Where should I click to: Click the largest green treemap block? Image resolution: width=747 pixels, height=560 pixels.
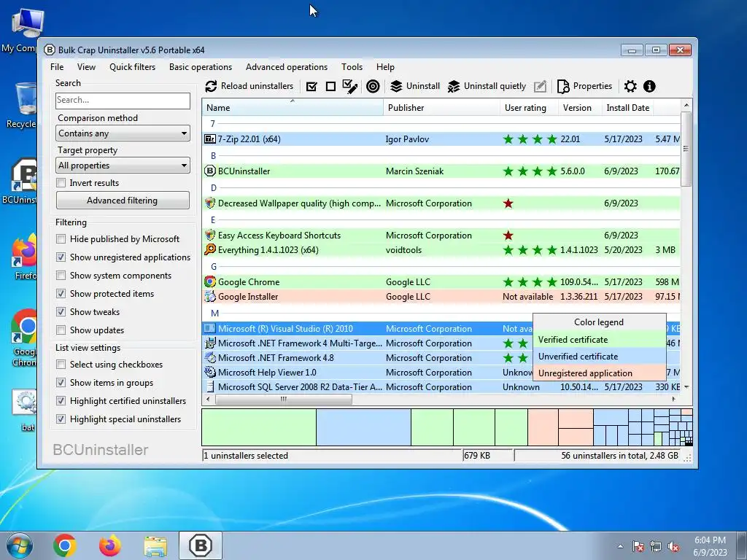click(259, 427)
